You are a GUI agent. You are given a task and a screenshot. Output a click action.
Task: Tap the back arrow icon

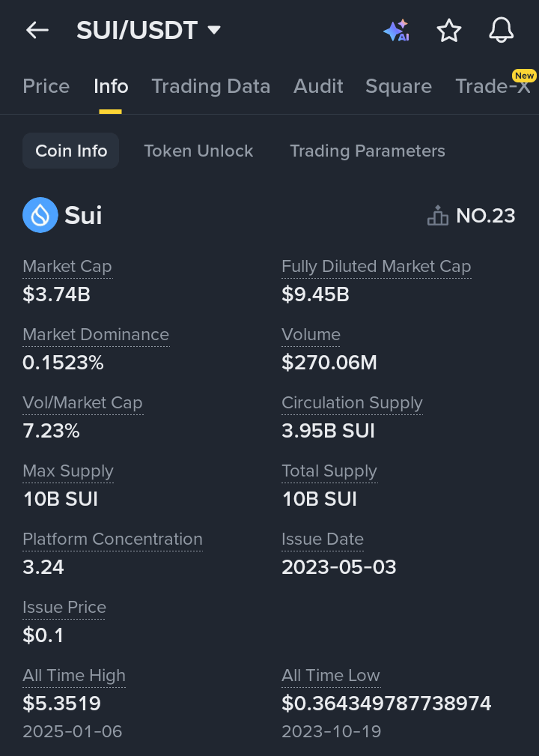(x=37, y=30)
